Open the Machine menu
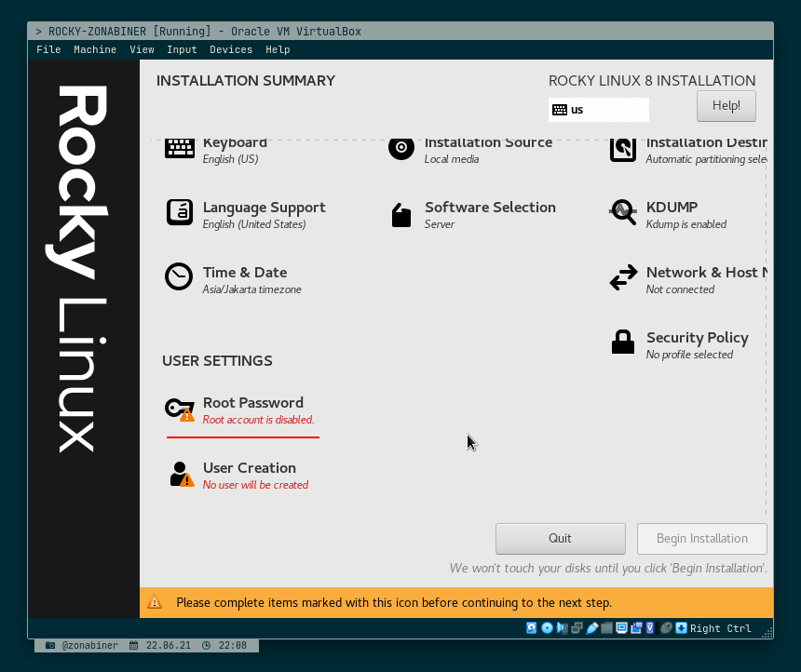 coord(95,49)
